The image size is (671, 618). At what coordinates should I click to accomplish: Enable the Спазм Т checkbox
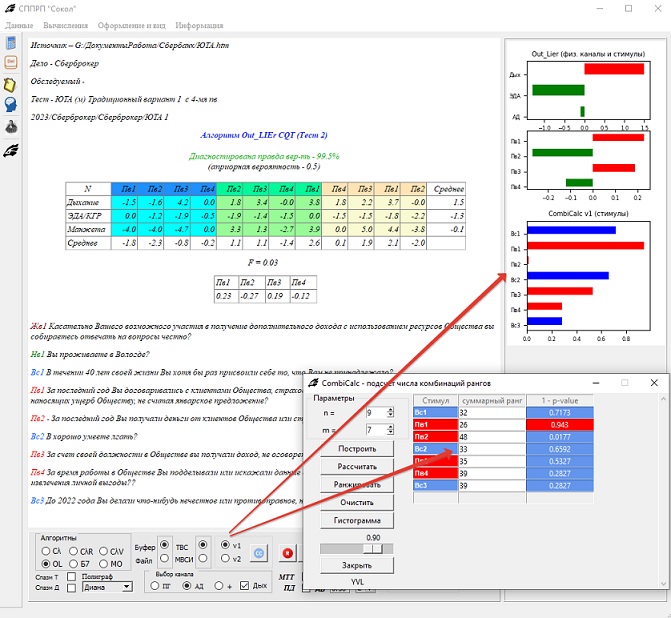pyautogui.click(x=71, y=577)
